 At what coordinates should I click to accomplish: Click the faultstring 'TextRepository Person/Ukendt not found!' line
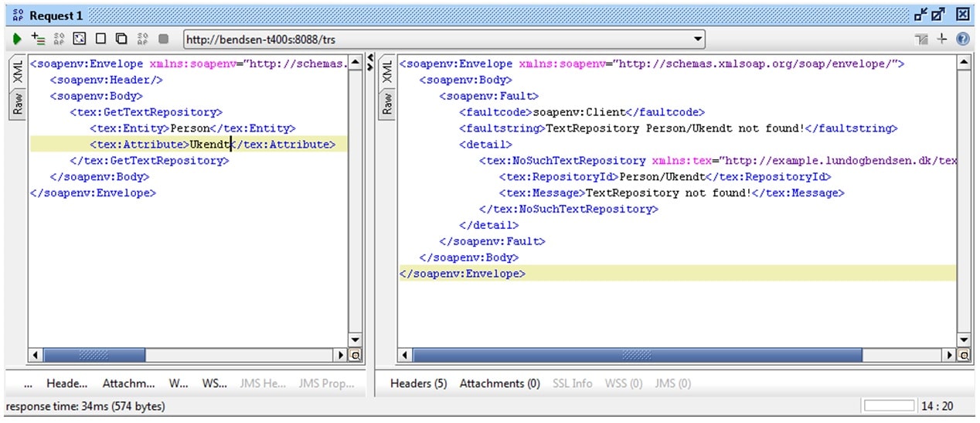click(x=678, y=128)
